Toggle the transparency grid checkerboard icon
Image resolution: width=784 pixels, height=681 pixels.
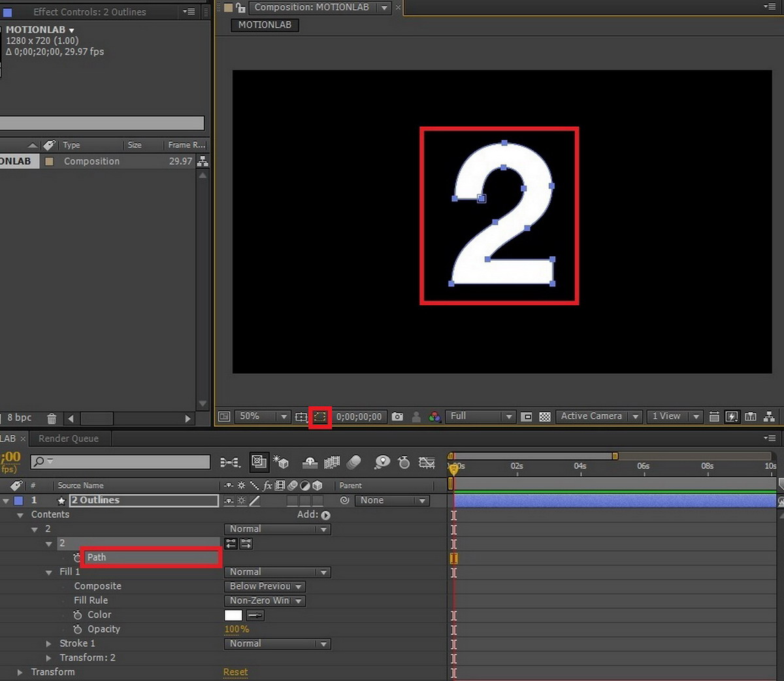[545, 416]
